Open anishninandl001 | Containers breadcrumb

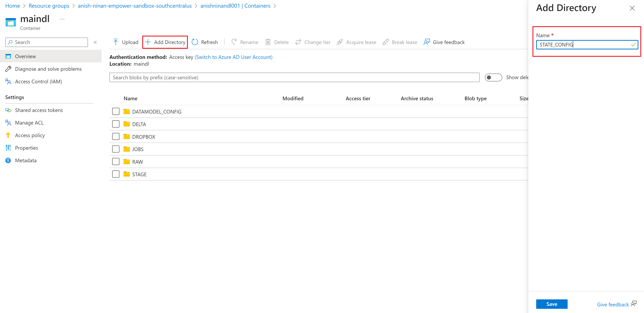235,6
